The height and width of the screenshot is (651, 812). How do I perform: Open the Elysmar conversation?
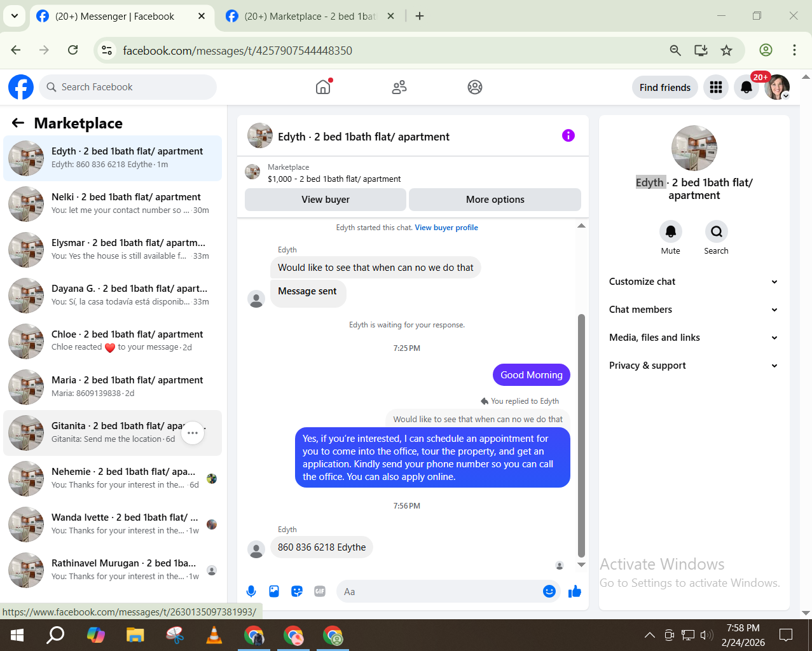113,250
